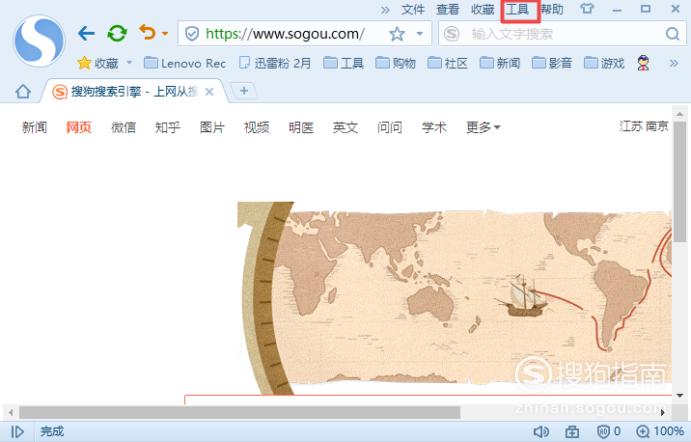This screenshot has width=691, height=442.
Task: Click the 图片 navigation link
Action: (212, 127)
